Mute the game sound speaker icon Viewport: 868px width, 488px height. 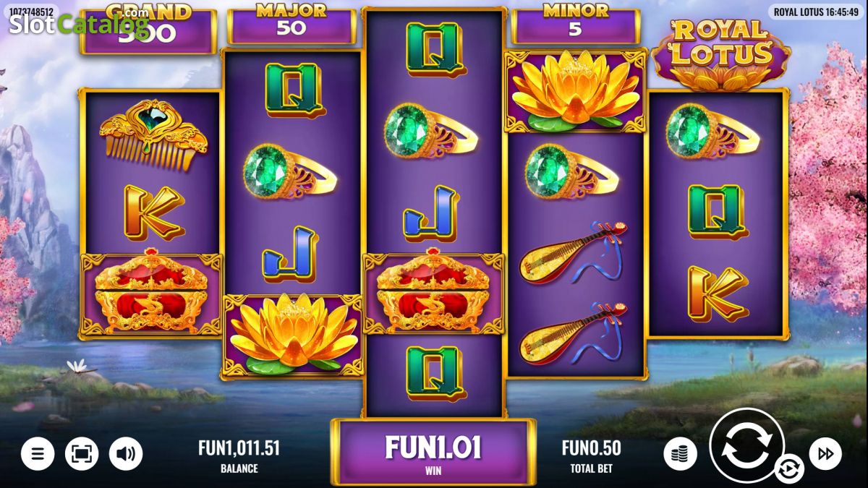[x=126, y=454]
